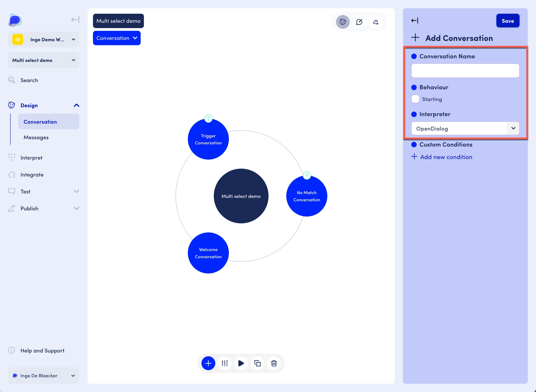Open the message editor view icon
This screenshot has width=536, height=392.
tap(359, 22)
